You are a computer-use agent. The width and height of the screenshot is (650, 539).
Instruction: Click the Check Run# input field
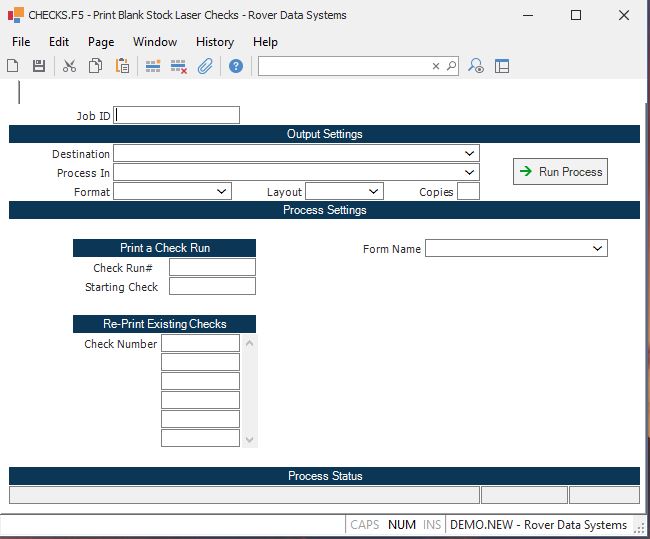click(212, 268)
